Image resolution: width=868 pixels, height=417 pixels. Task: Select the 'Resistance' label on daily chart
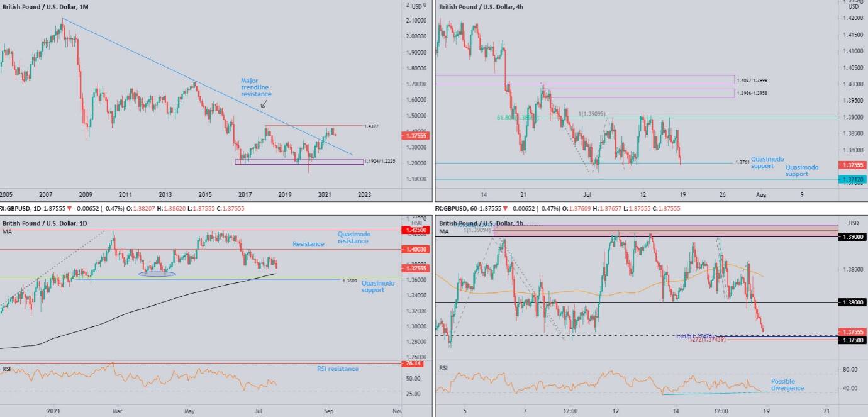308,244
